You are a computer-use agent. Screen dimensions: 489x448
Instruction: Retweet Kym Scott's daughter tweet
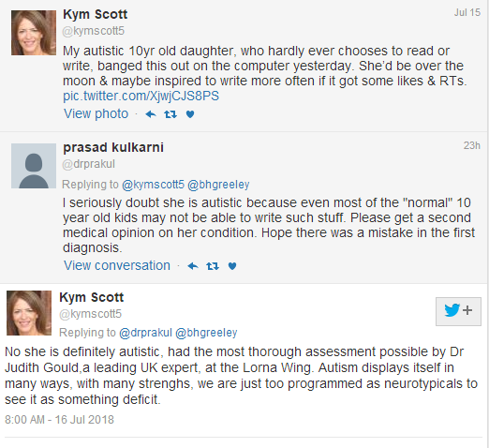pyautogui.click(x=170, y=114)
